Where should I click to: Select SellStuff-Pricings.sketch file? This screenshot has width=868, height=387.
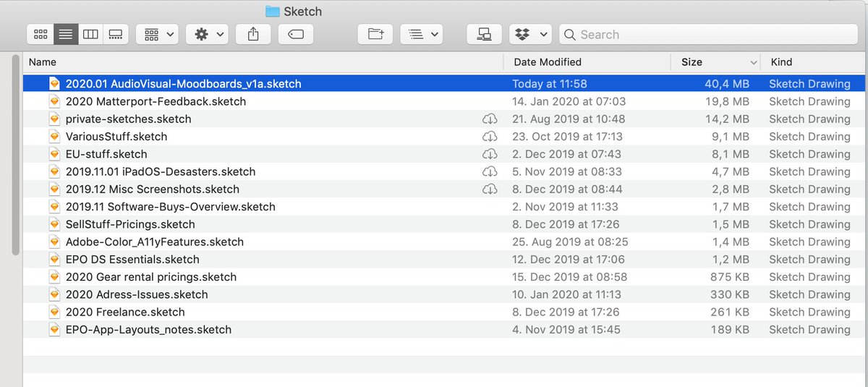446,224
